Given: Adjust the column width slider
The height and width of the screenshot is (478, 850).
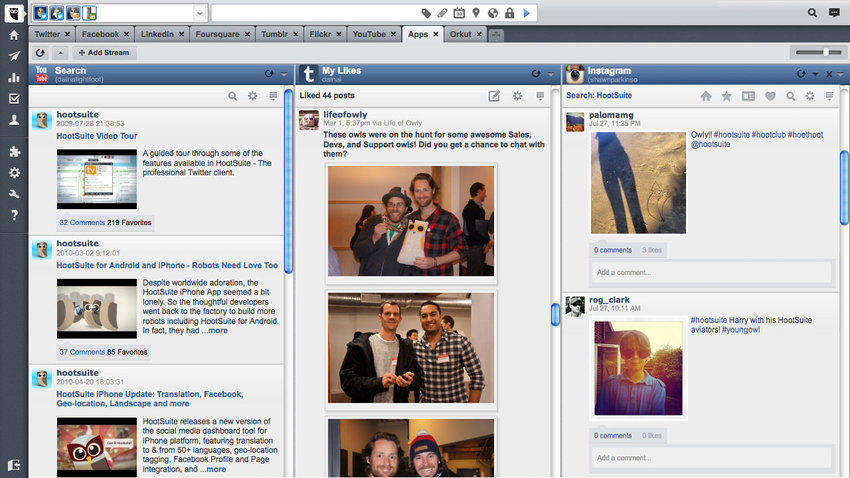Looking at the screenshot, I should pos(826,52).
